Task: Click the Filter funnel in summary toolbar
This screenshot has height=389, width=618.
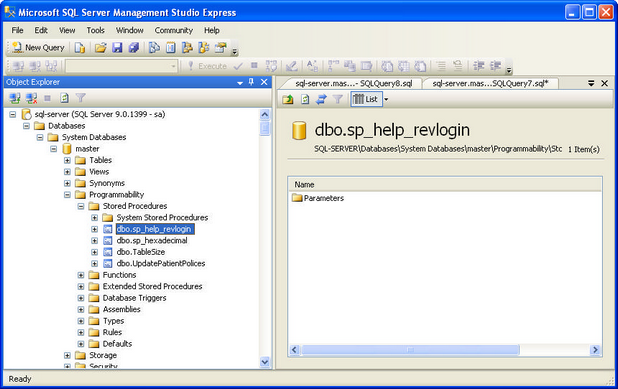Action: 338,99
